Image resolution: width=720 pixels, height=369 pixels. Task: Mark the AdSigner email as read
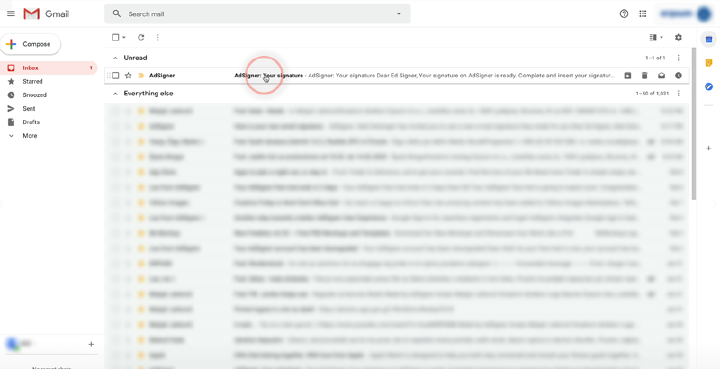tap(661, 75)
